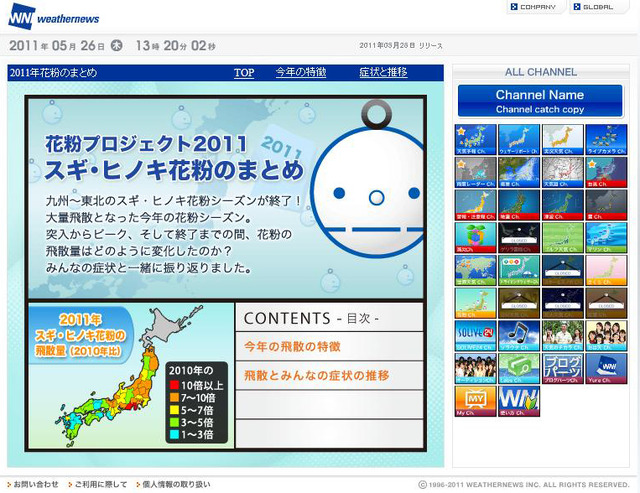Click the お問い合わせ footer link
The height and width of the screenshot is (493, 640).
tap(36, 484)
